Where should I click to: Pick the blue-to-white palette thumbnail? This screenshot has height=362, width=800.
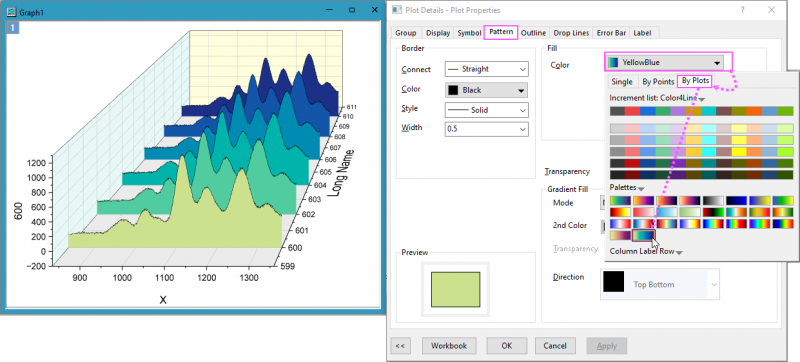click(x=667, y=212)
